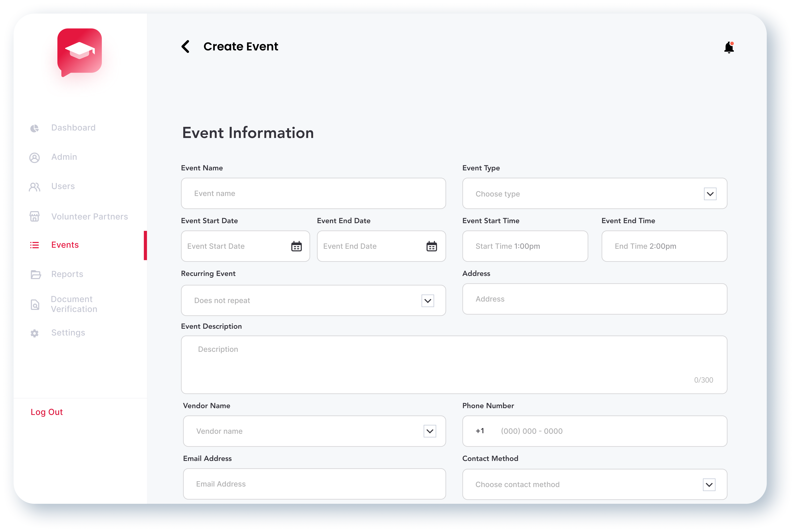Open Settings in the sidebar
795x532 pixels.
(68, 333)
